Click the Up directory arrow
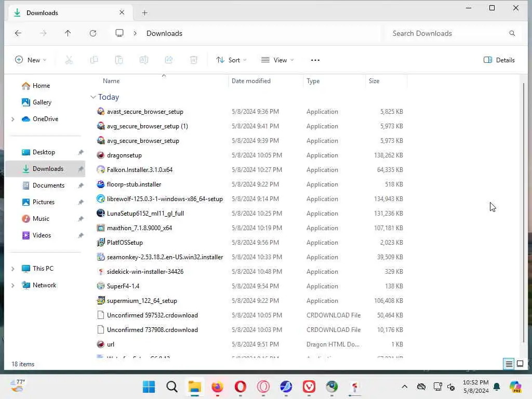 point(68,33)
